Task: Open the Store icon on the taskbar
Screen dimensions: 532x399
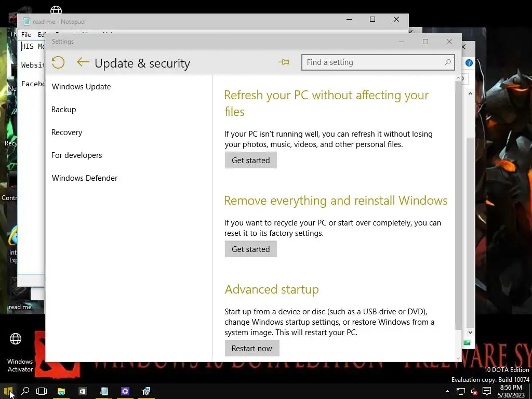Action: click(83, 391)
